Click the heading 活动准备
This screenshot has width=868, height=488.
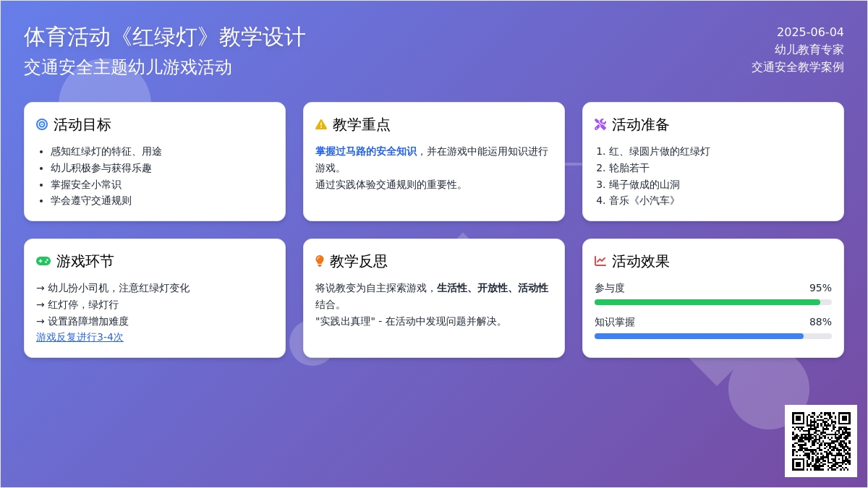coord(641,124)
